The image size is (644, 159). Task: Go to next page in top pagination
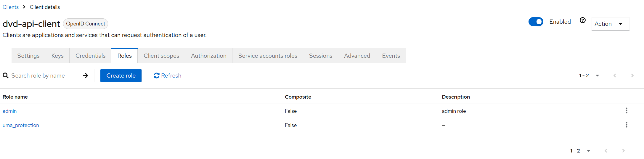(x=632, y=76)
